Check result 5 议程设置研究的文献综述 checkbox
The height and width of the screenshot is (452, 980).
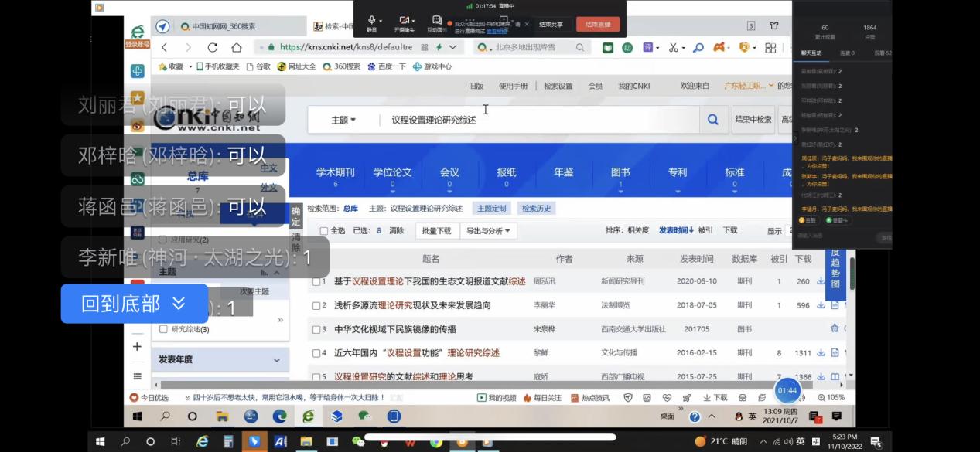(x=316, y=376)
